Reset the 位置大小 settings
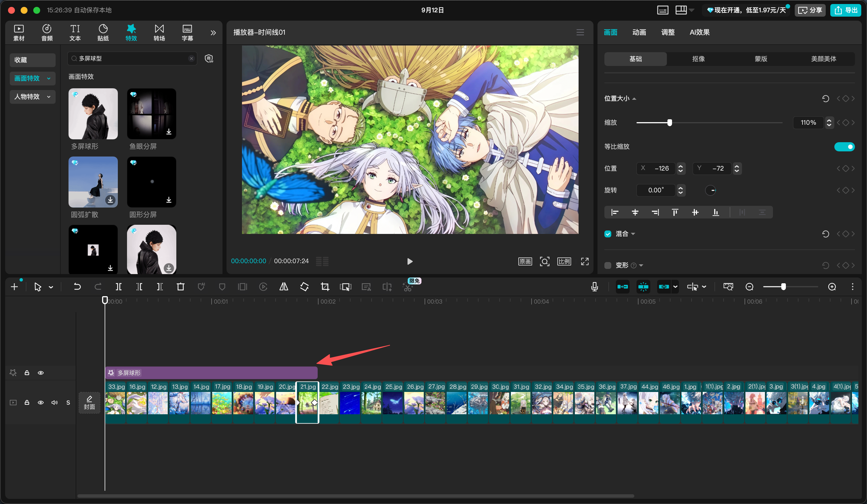 [825, 99]
